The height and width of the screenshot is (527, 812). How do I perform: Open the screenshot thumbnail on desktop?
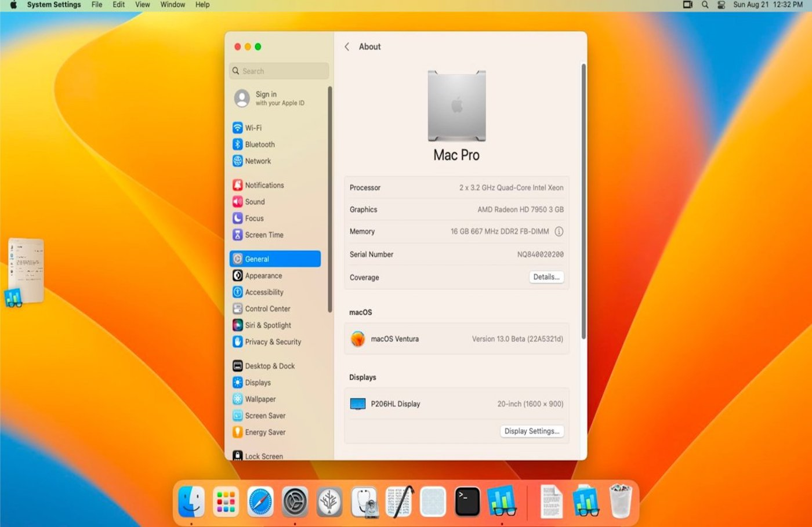[x=26, y=270]
